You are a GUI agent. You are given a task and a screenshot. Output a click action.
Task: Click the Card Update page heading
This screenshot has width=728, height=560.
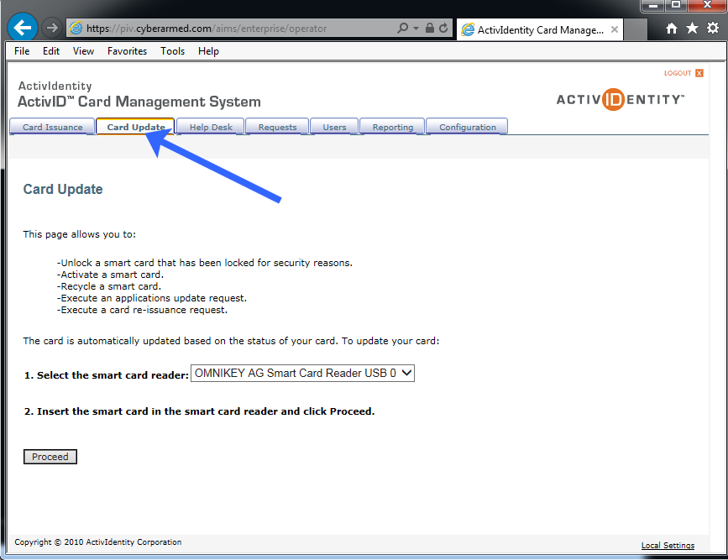(63, 190)
